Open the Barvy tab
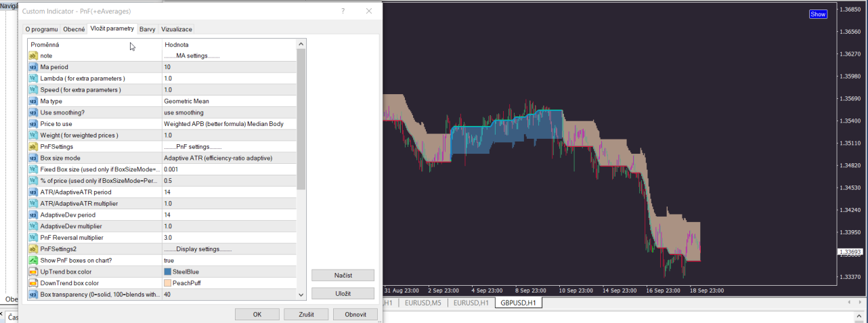 coord(148,29)
